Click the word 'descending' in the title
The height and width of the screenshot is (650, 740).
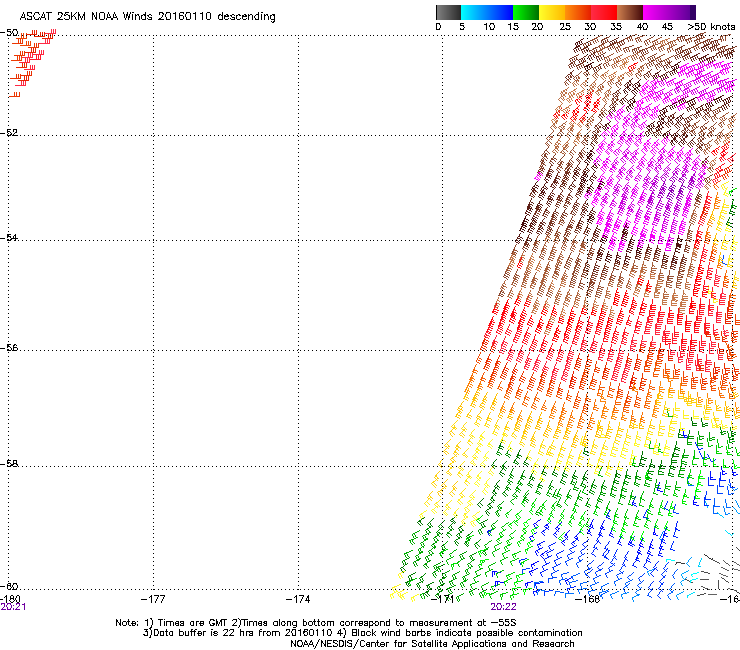pos(246,16)
